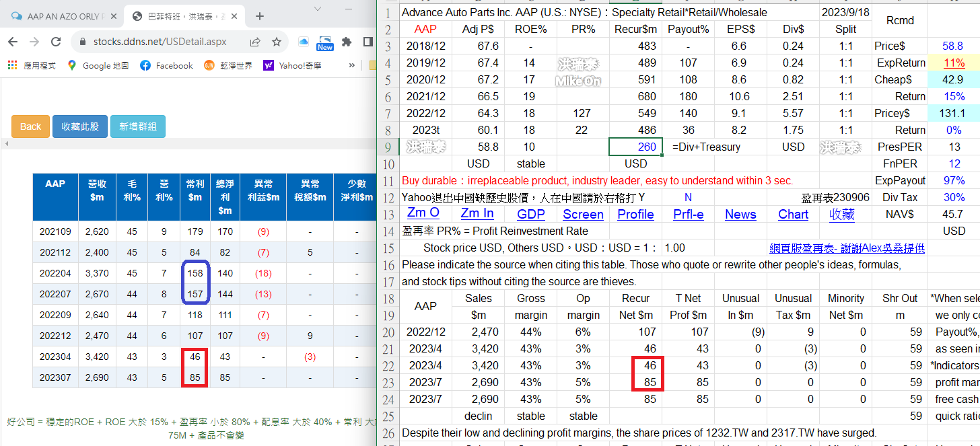Click the 2023t year cell in spreadsheet

coord(425,130)
